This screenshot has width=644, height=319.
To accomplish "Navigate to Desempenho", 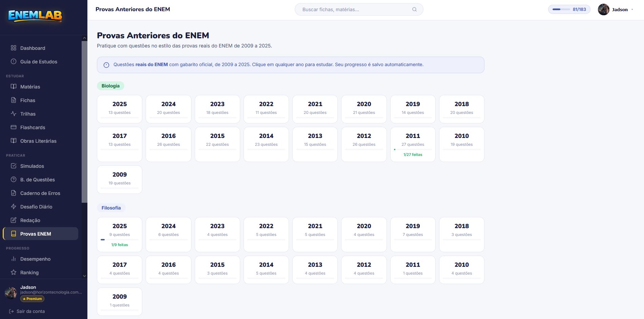I will click(41, 259).
